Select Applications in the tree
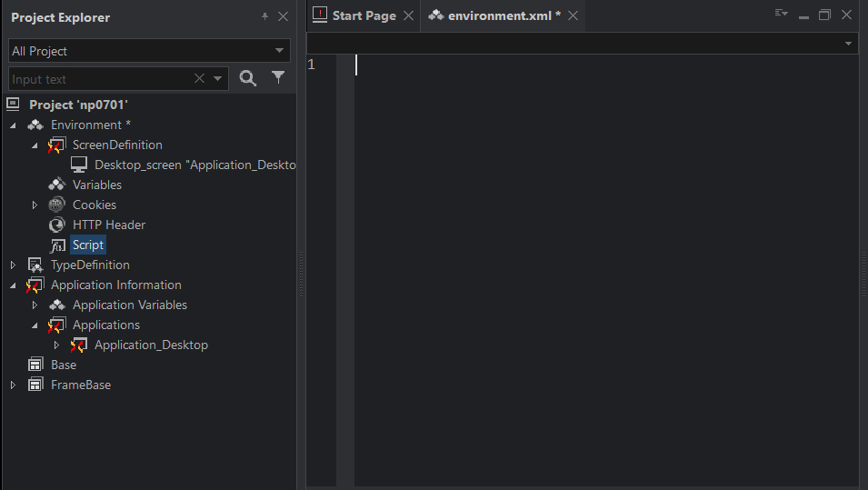This screenshot has width=868, height=490. 106,325
